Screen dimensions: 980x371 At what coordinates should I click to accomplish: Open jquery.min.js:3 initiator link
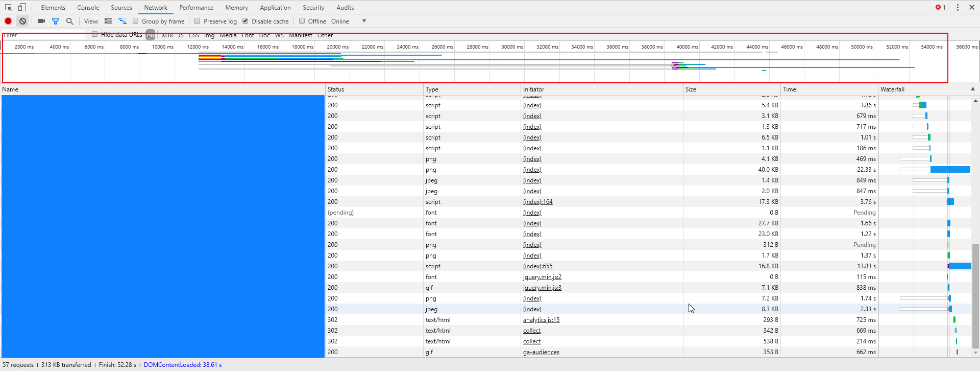tap(542, 288)
